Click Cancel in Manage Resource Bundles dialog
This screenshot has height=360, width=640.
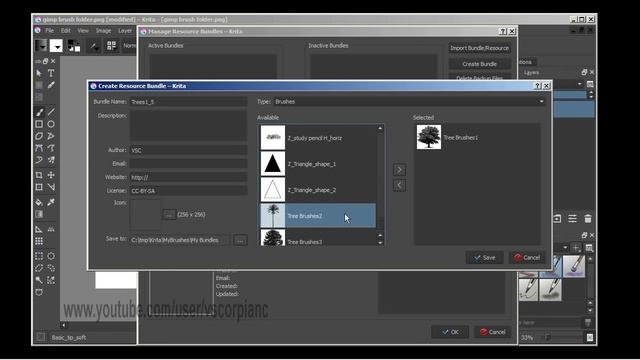493,332
